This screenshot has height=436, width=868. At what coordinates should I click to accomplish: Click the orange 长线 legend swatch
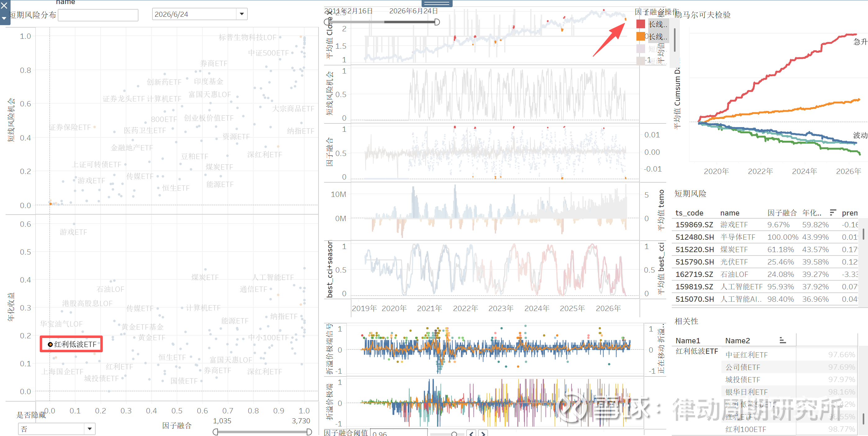(640, 36)
